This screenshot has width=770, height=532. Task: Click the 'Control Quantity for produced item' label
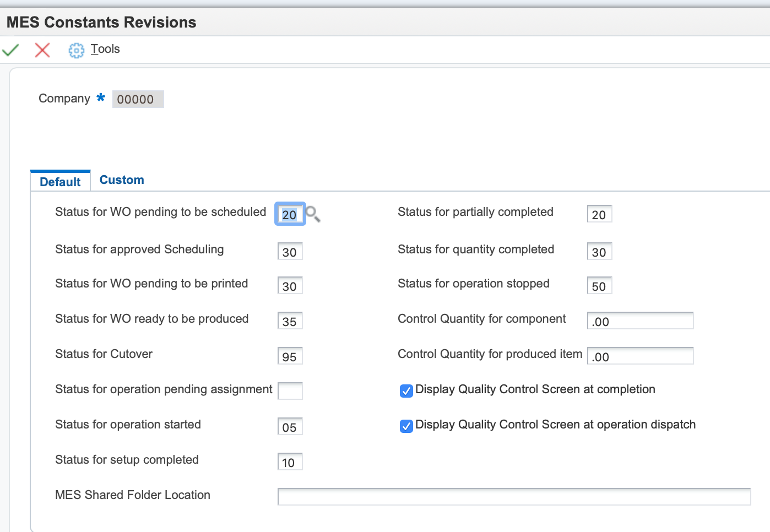pyautogui.click(x=490, y=354)
